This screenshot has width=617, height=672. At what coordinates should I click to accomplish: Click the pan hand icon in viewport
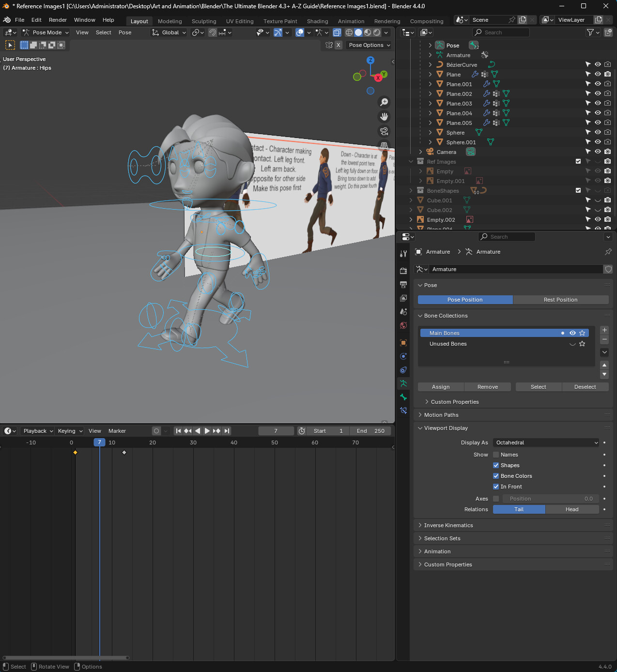384,117
